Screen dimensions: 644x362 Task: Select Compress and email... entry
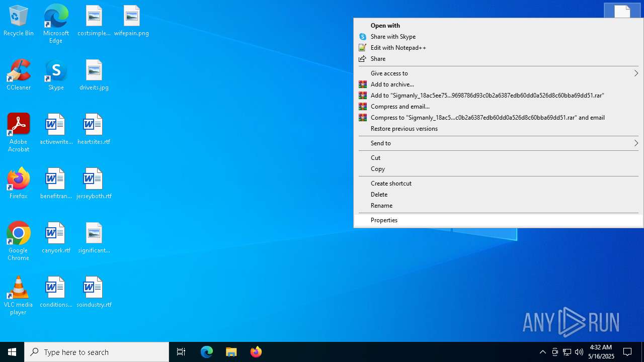[x=498, y=107]
